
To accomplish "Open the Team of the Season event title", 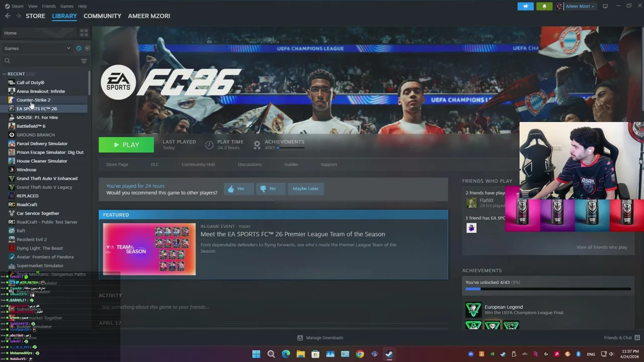I will pos(293,234).
